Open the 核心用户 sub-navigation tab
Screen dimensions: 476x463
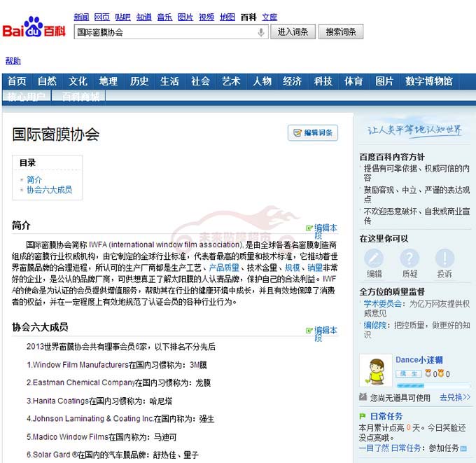click(26, 97)
